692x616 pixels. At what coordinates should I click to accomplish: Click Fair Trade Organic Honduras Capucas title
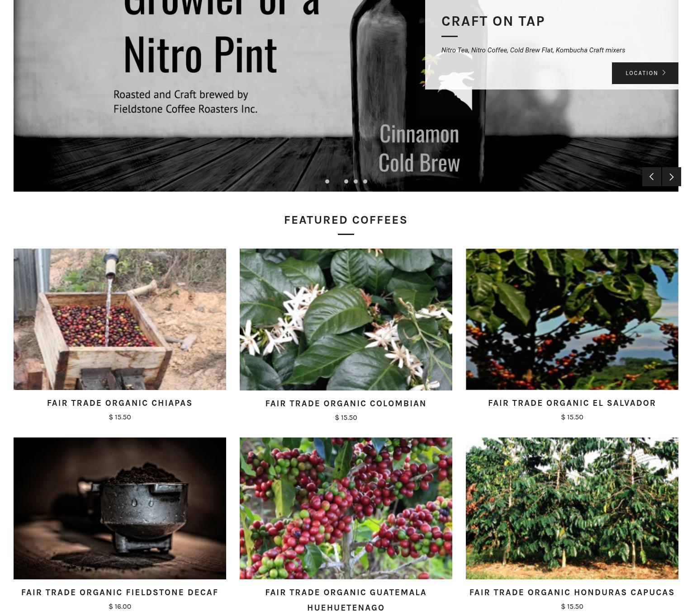pos(572,592)
